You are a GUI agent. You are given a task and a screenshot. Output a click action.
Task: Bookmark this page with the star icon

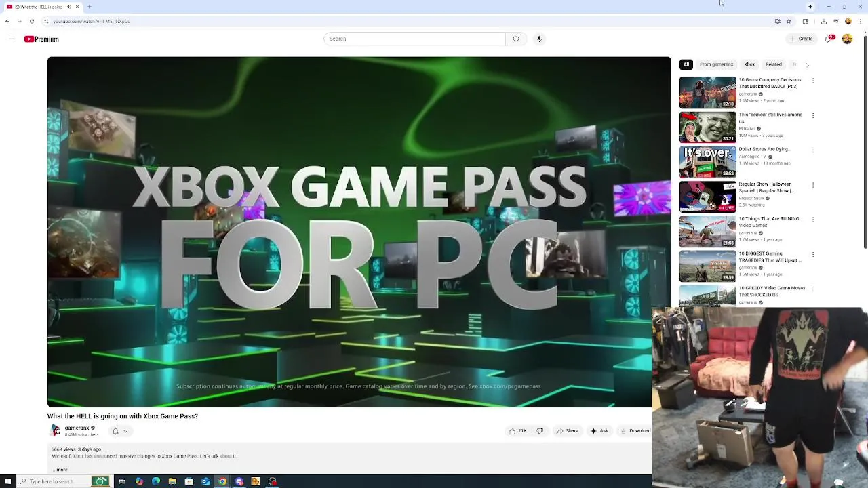tap(789, 21)
